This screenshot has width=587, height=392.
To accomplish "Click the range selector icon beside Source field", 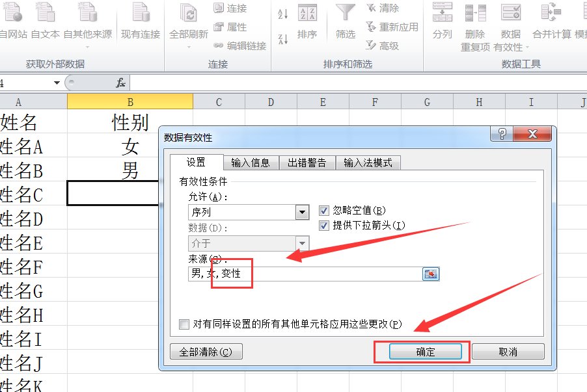I will [431, 274].
